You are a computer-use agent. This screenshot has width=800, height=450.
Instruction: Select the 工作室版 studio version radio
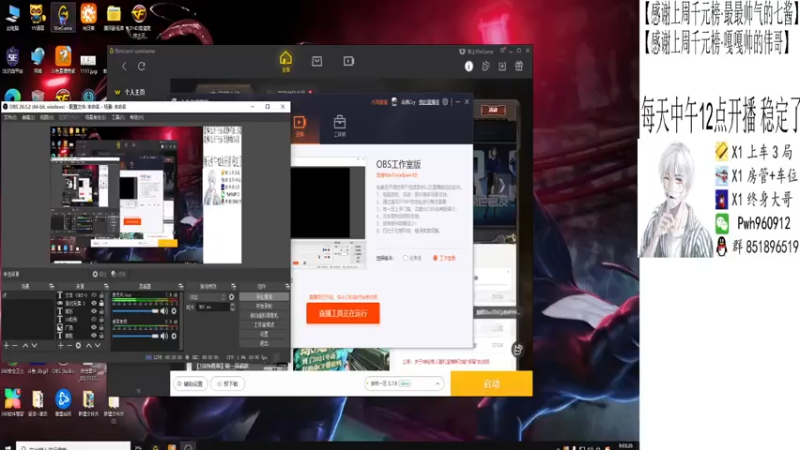click(435, 258)
